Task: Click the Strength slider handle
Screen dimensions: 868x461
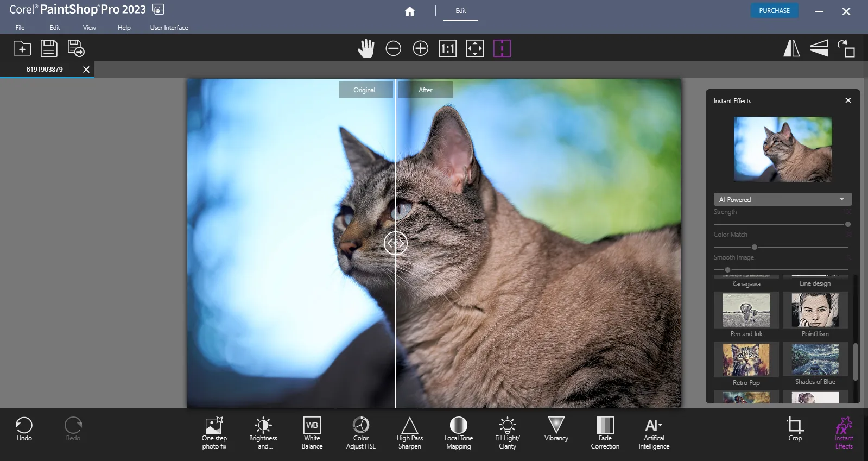Action: click(848, 224)
